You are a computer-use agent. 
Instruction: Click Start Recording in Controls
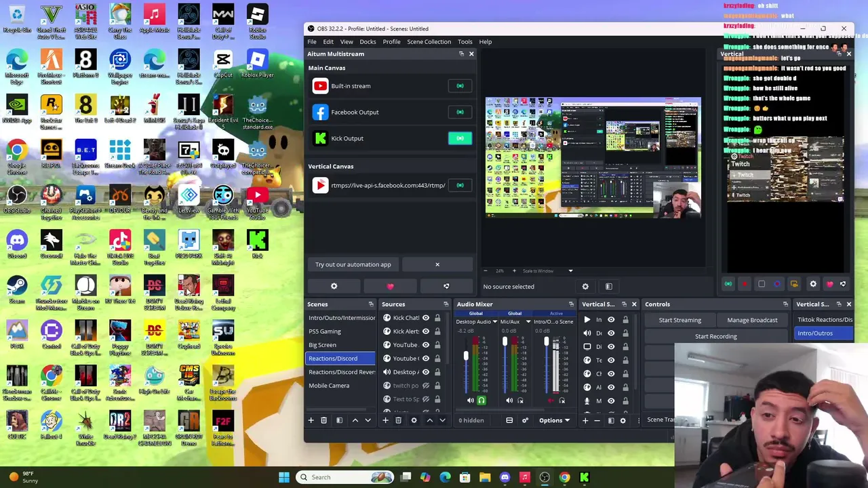pos(716,336)
